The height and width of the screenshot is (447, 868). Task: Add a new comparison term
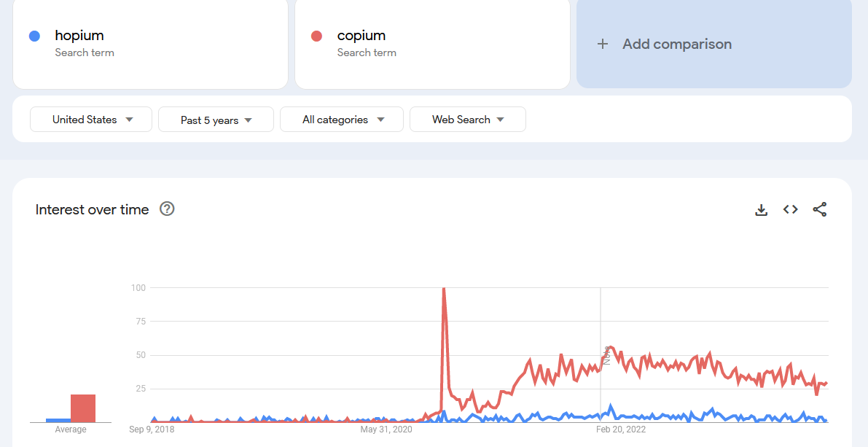(714, 43)
